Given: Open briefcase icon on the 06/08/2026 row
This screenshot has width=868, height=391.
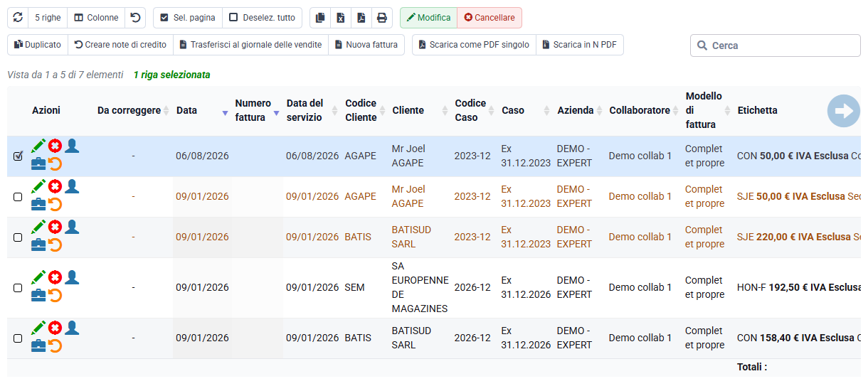Looking at the screenshot, I should 38,164.
